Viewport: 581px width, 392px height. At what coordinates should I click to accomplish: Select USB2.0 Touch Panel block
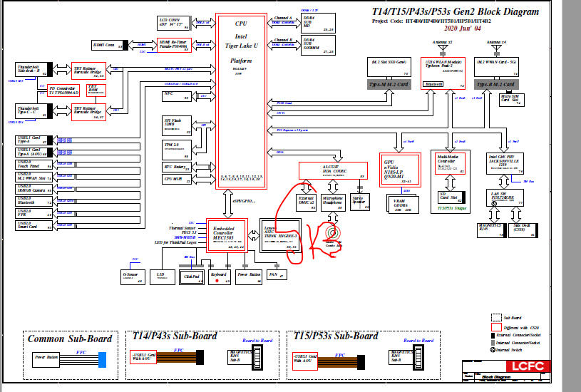coord(34,164)
